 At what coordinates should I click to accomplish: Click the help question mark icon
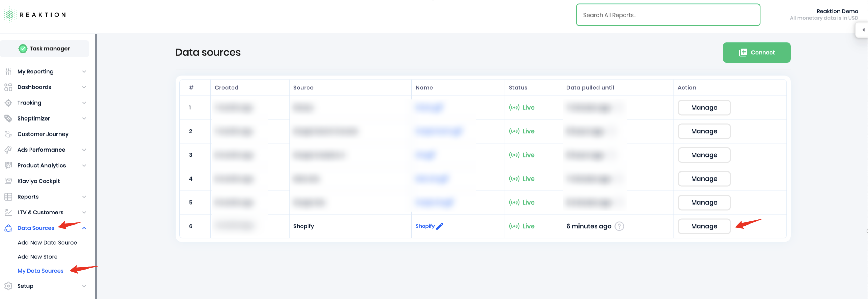(619, 226)
